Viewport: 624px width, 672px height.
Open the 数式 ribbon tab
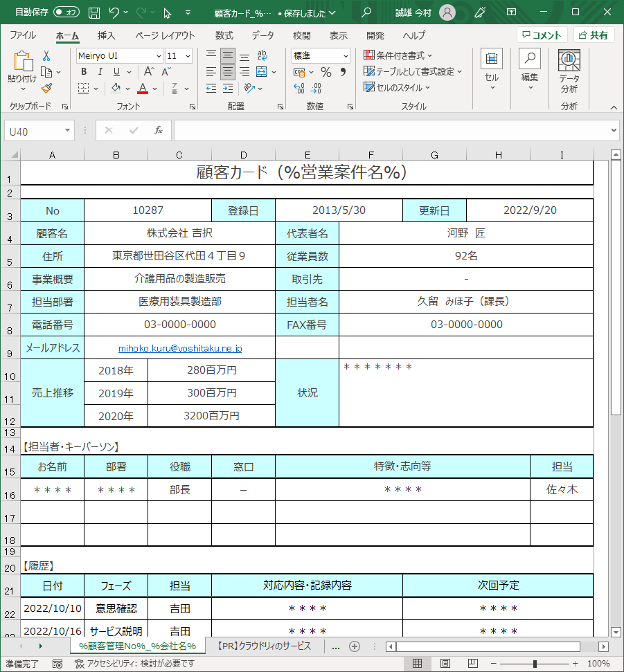pyautogui.click(x=224, y=35)
